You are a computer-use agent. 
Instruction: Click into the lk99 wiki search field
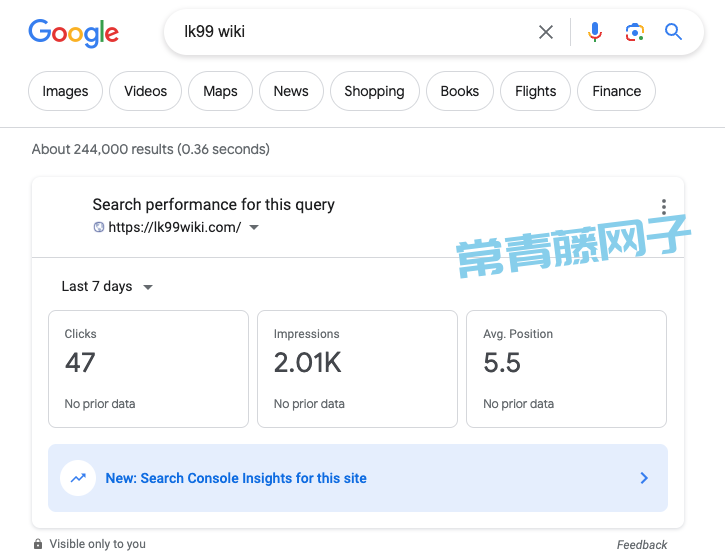pyautogui.click(x=351, y=32)
